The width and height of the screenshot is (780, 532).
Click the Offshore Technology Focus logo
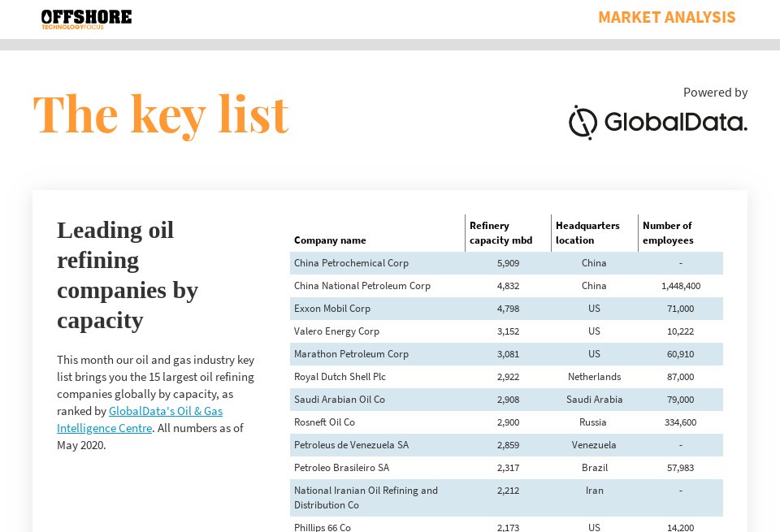pyautogui.click(x=86, y=19)
